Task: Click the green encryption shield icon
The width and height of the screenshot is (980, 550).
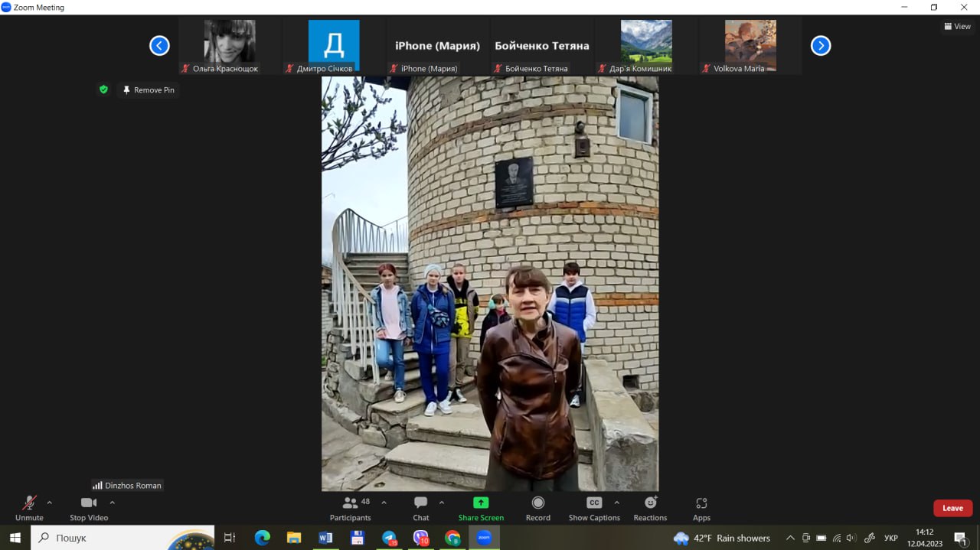Action: [103, 89]
